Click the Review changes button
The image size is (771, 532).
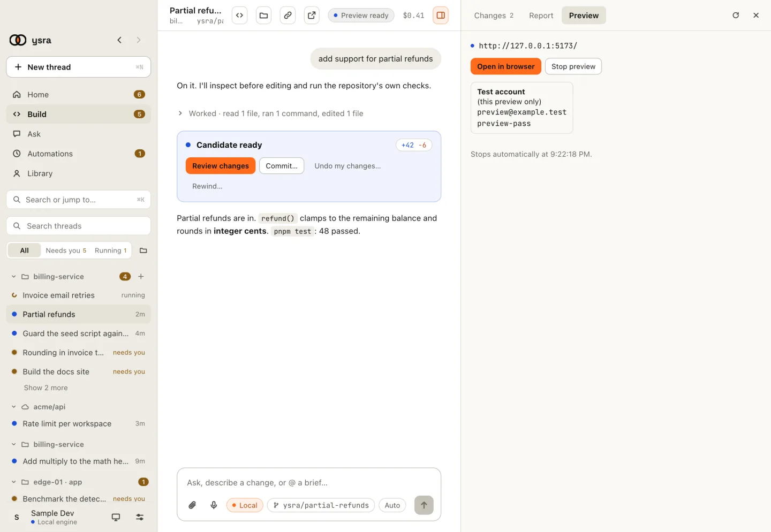click(x=221, y=166)
